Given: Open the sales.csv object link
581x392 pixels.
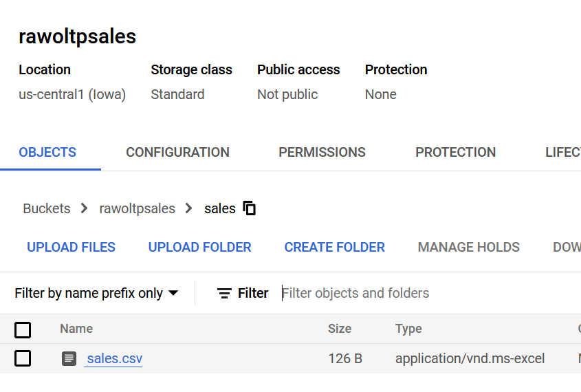Looking at the screenshot, I should pyautogui.click(x=114, y=358).
